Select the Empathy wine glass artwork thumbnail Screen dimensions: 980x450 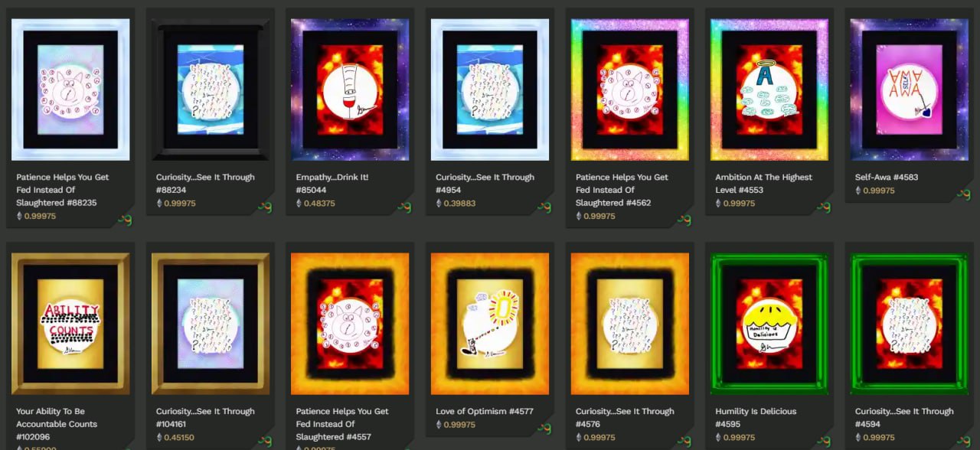(x=350, y=90)
